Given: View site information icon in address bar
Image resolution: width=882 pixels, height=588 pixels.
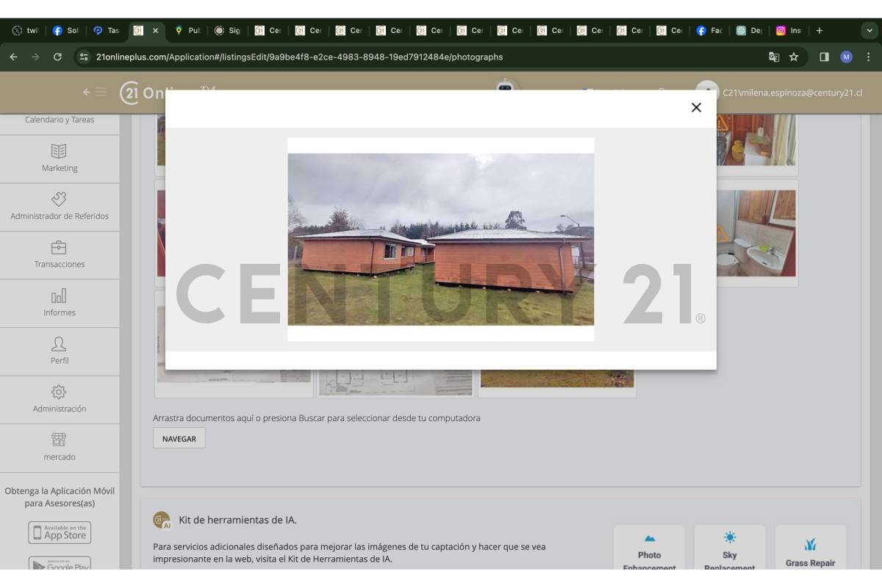Looking at the screenshot, I should pyautogui.click(x=84, y=57).
